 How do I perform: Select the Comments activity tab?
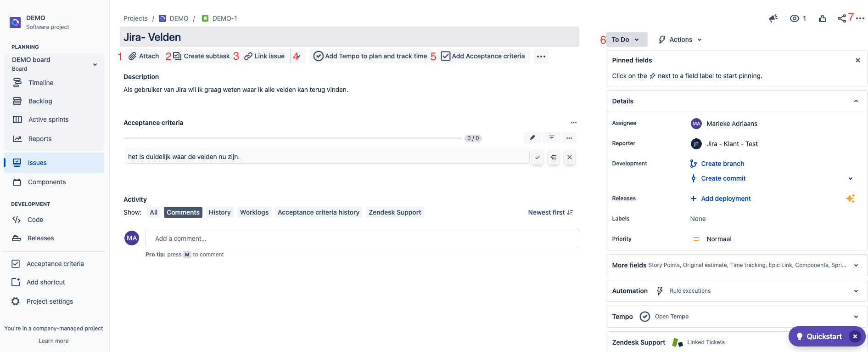click(183, 212)
